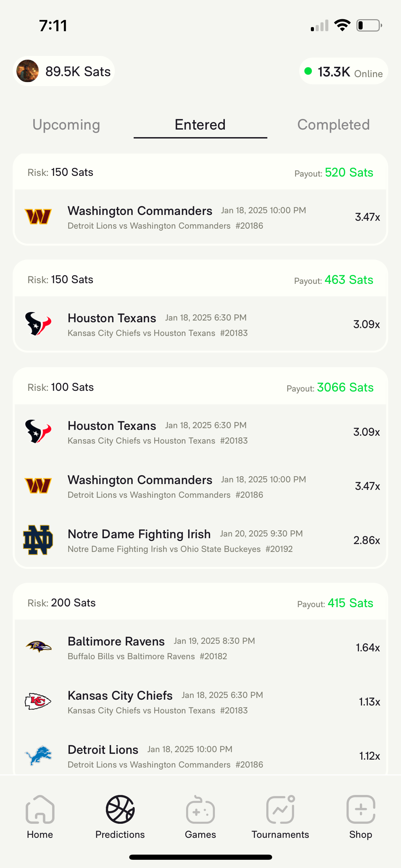Open the Tournaments chart icon

coord(280,809)
